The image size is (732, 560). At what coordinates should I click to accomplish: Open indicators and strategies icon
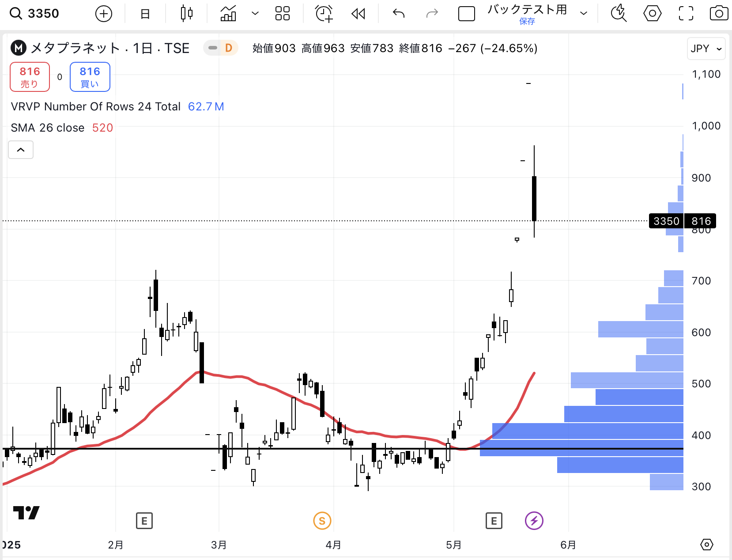click(x=228, y=14)
